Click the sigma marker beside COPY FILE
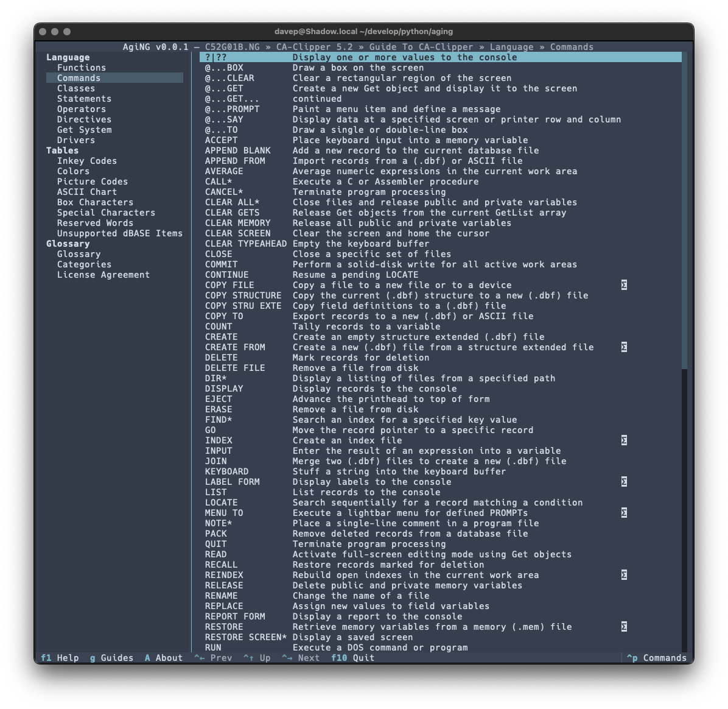Viewport: 728px width, 709px height. [x=624, y=285]
